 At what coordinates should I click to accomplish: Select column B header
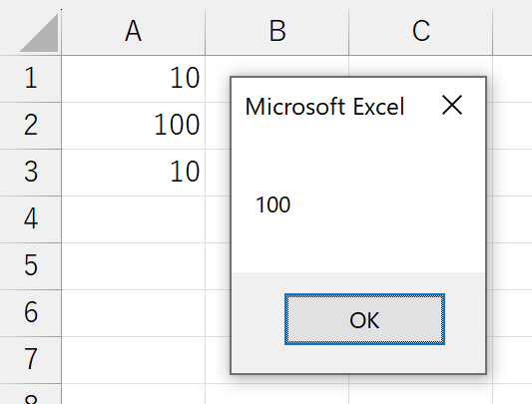click(x=276, y=32)
